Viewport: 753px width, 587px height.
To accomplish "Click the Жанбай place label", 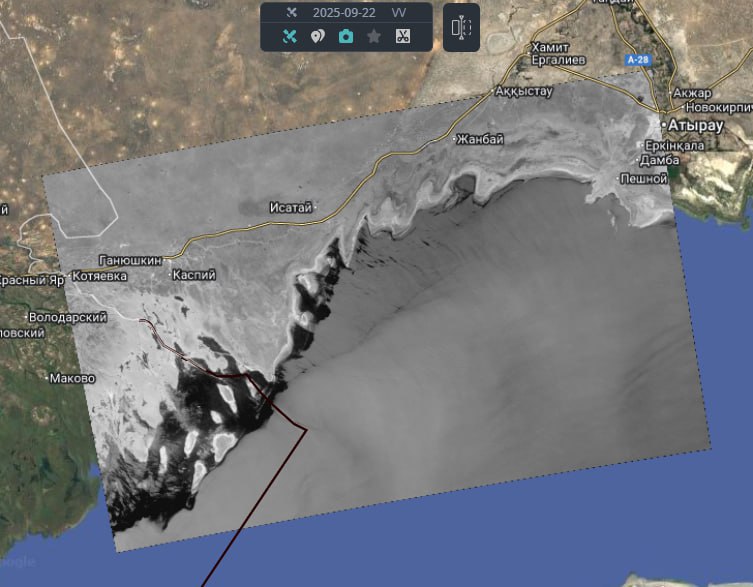I will [x=479, y=139].
